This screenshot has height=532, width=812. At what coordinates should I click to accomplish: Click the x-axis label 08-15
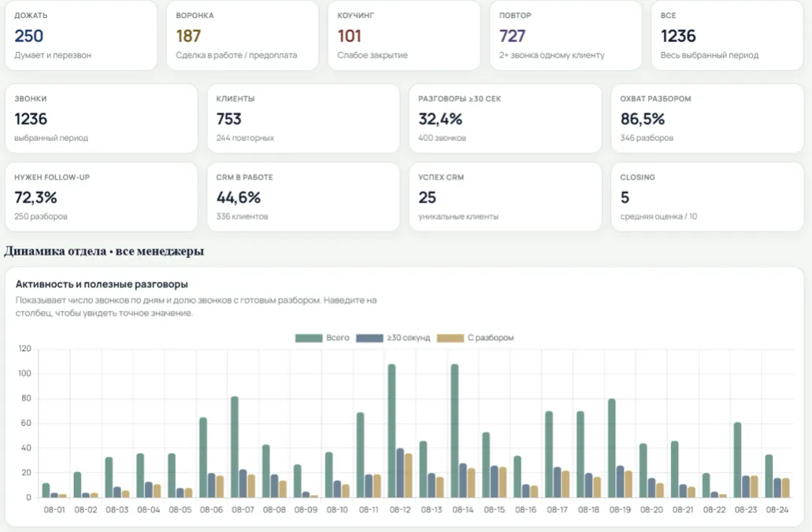(494, 510)
